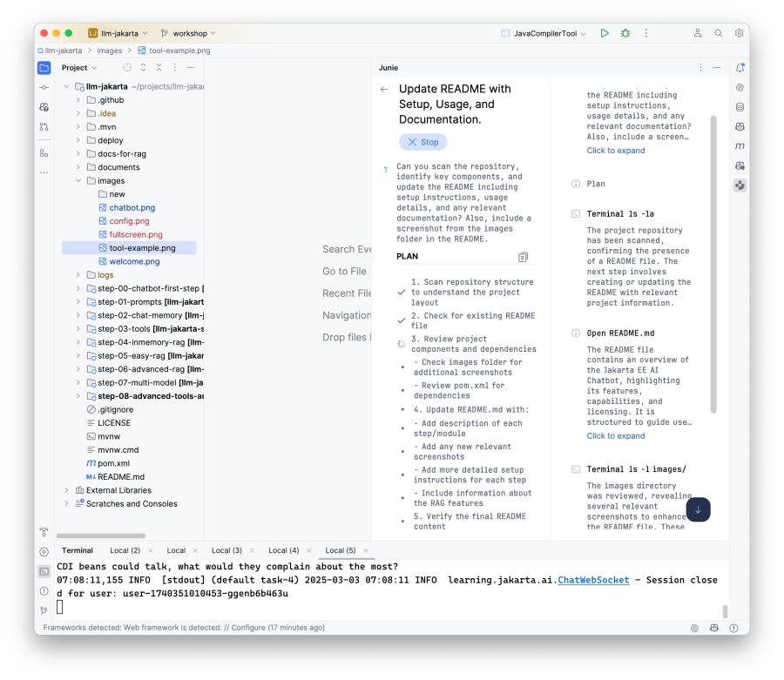Open Build hammer tool window
The image size is (784, 680).
pyautogui.click(x=44, y=532)
